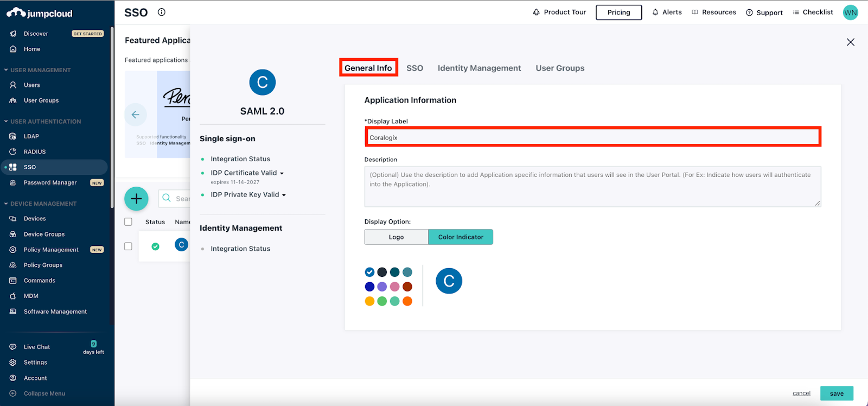Click the JumpCloud logo in the sidebar
Image resolution: width=868 pixels, height=406 pixels.
(x=39, y=13)
